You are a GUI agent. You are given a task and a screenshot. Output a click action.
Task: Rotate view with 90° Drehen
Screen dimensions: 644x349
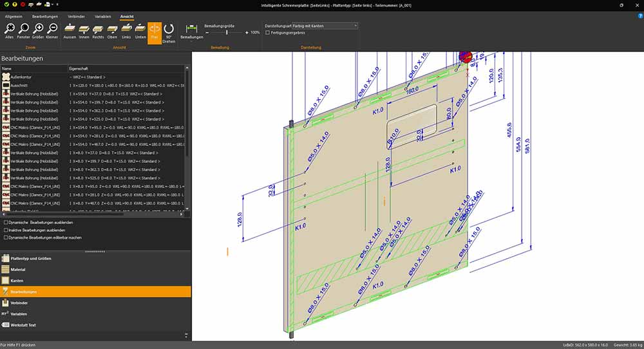[169, 32]
